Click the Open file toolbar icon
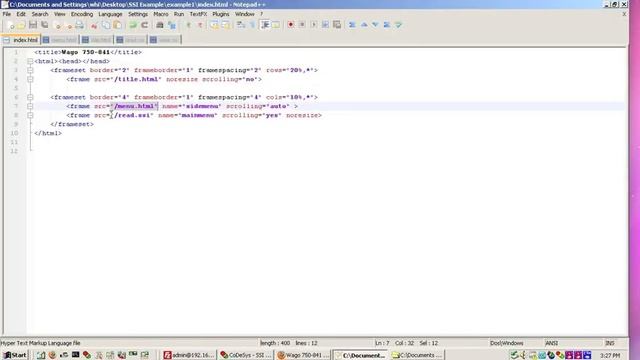 (x=21, y=25)
